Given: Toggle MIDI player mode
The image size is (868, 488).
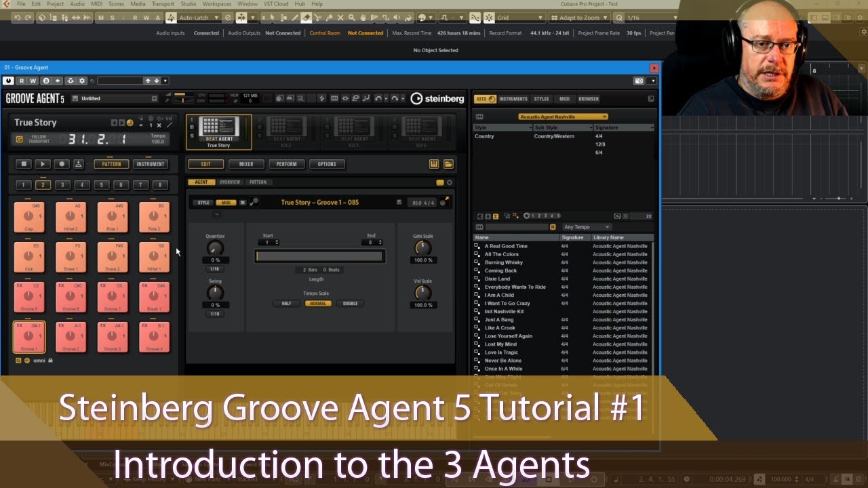Looking at the screenshot, I should point(226,203).
